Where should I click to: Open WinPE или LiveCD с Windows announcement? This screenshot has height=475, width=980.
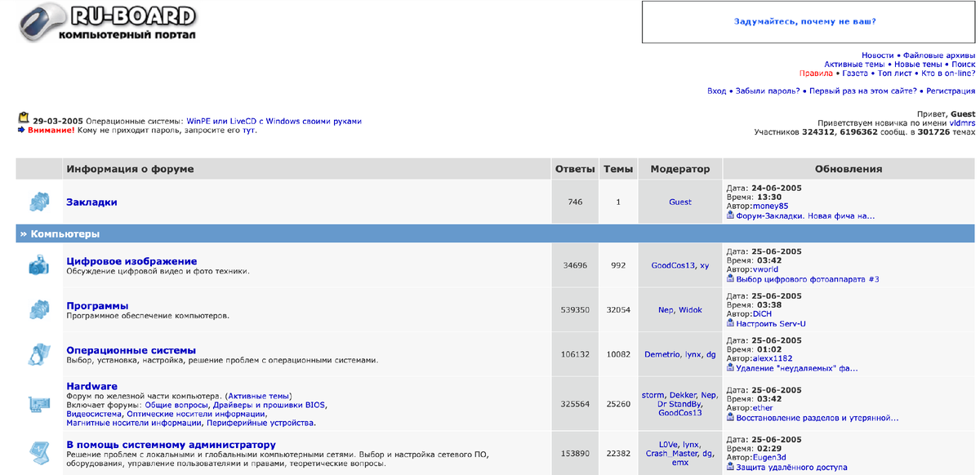pos(274,121)
